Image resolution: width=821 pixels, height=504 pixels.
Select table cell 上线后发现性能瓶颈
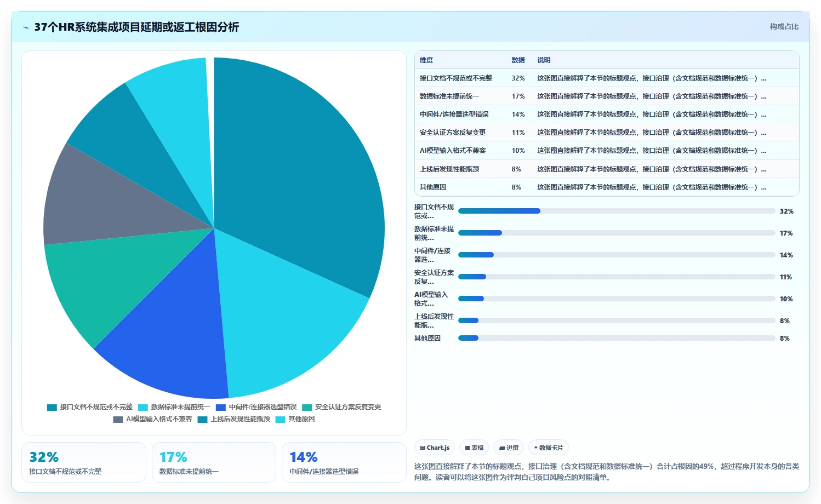click(449, 169)
